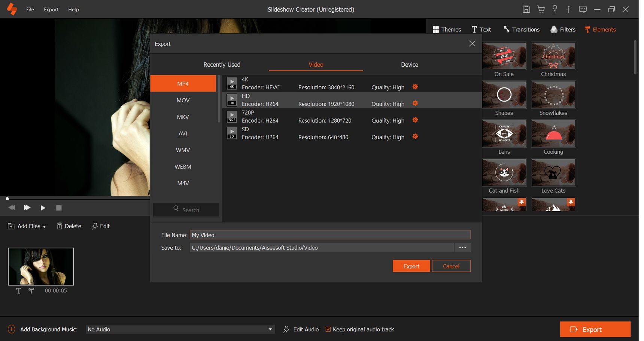Stop the preview playback
Screen dimensions: 644x341
click(x=59, y=208)
